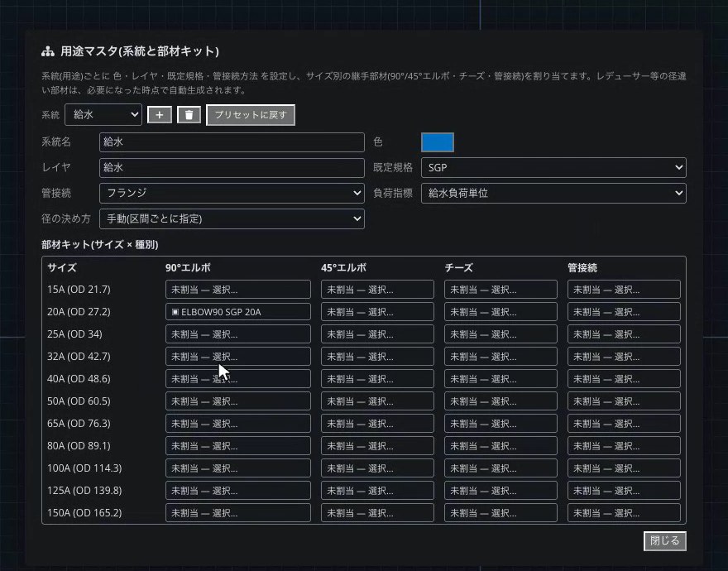Select 45°エルボ part for 25A row
This screenshot has width=728, height=571.
pos(377,334)
